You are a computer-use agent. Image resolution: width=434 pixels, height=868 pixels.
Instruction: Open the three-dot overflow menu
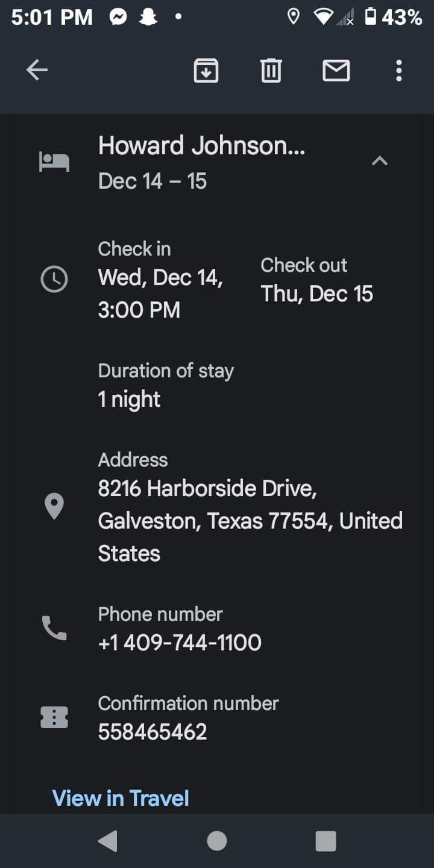(398, 71)
